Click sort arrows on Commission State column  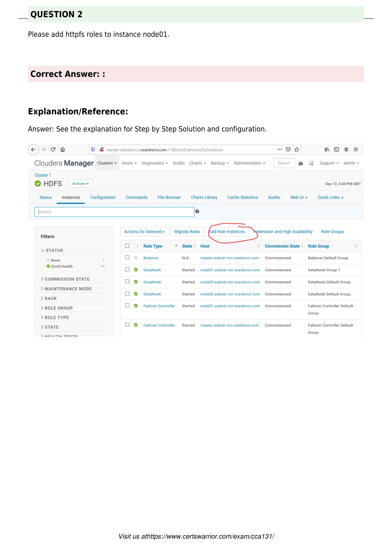302,246
